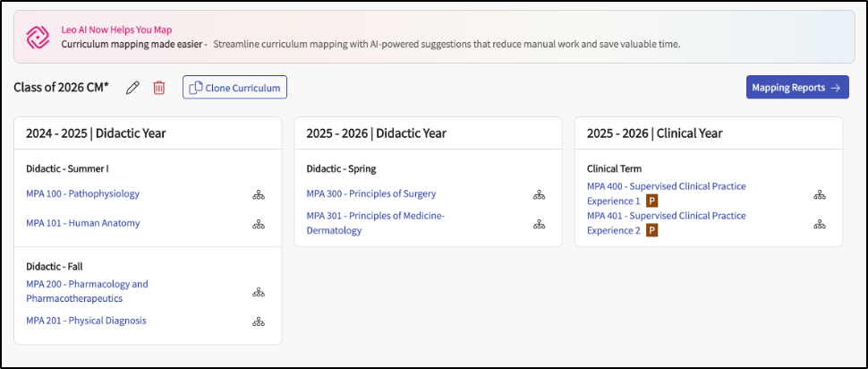Click hierarchy icon next to MPA 200 Pharmacology
The image size is (868, 369).
click(x=258, y=291)
